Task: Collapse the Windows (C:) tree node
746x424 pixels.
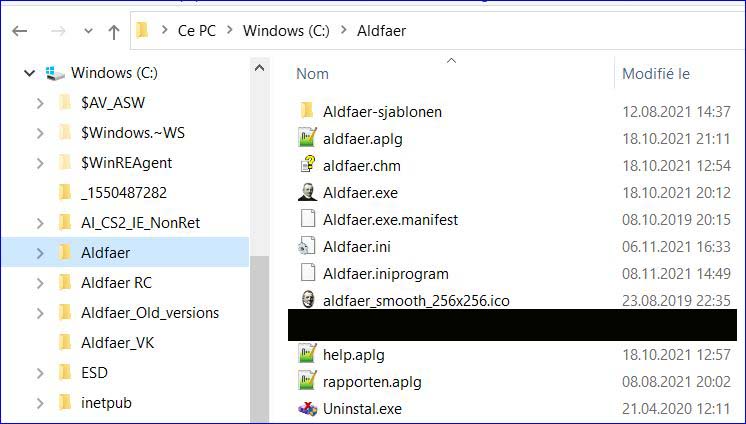Action: click(29, 73)
